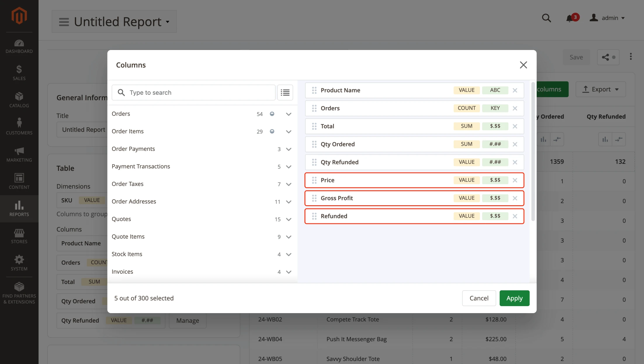The width and height of the screenshot is (644, 364).
Task: Toggle the list view icon
Action: [285, 92]
